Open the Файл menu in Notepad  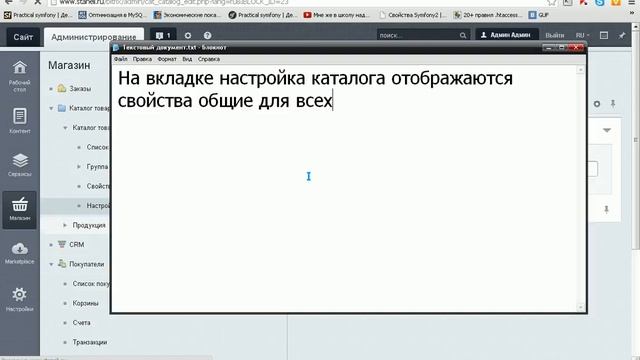pos(120,59)
